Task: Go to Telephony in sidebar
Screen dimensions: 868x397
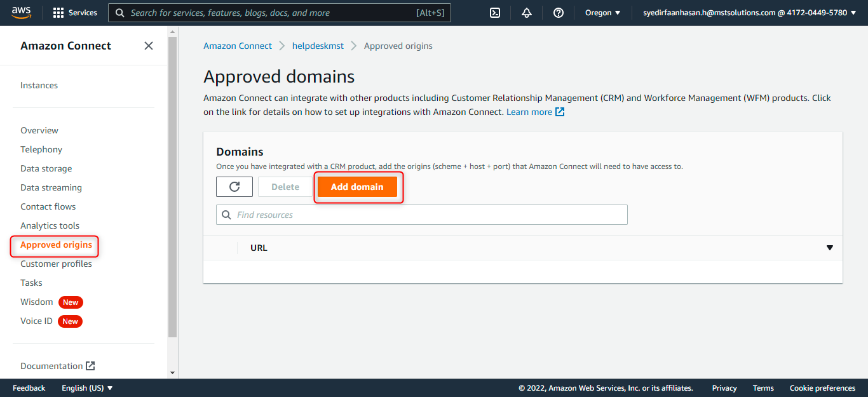Action: pos(41,149)
